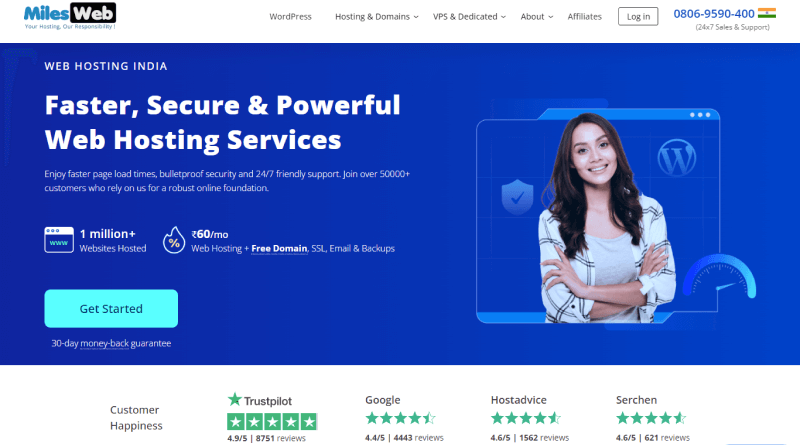Call the 0806-9590-400 phone number link
Image resolution: width=800 pixels, height=445 pixels.
point(714,14)
